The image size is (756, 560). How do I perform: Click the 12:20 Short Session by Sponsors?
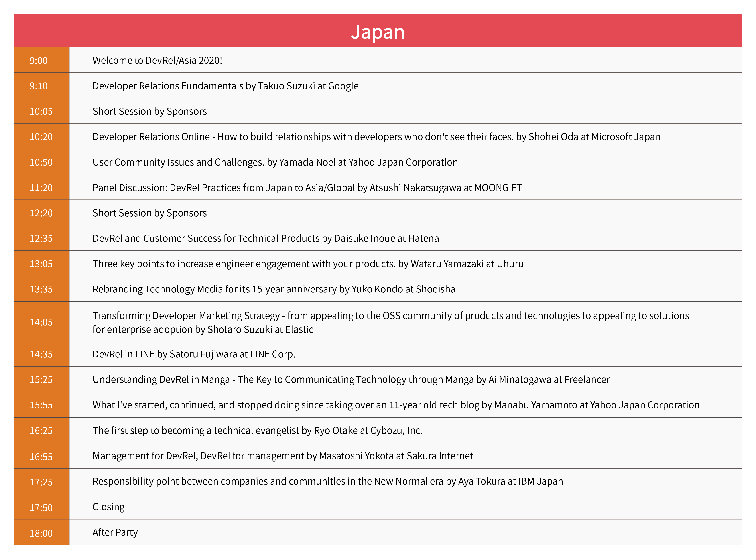(150, 213)
